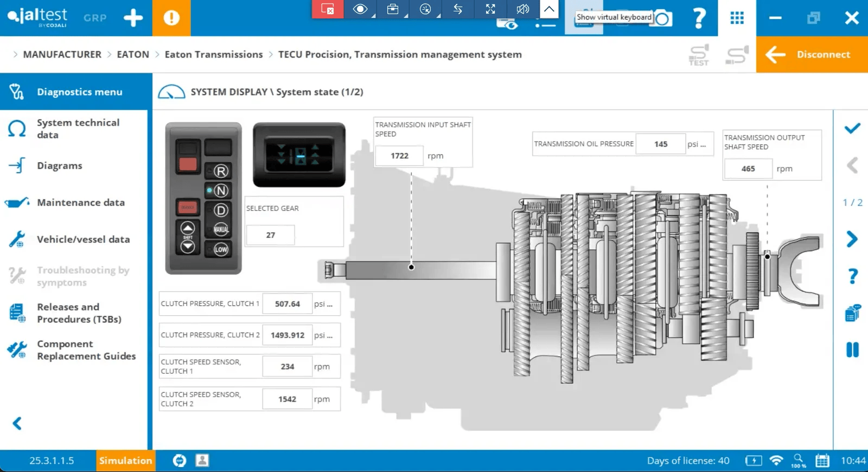Click clutch 2 speed value 1542

pyautogui.click(x=288, y=399)
